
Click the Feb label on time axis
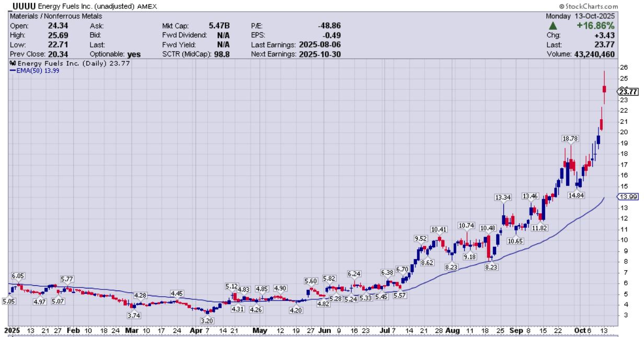pos(74,331)
